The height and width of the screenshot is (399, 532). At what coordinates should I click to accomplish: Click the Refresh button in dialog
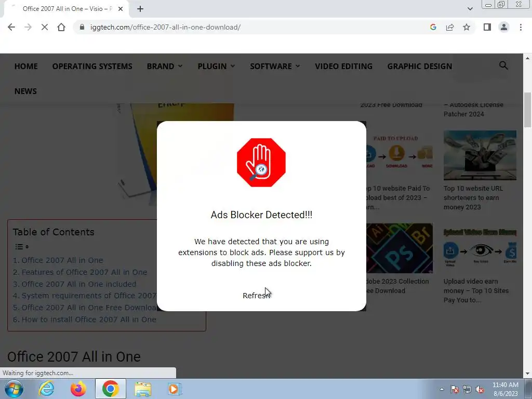click(x=256, y=296)
